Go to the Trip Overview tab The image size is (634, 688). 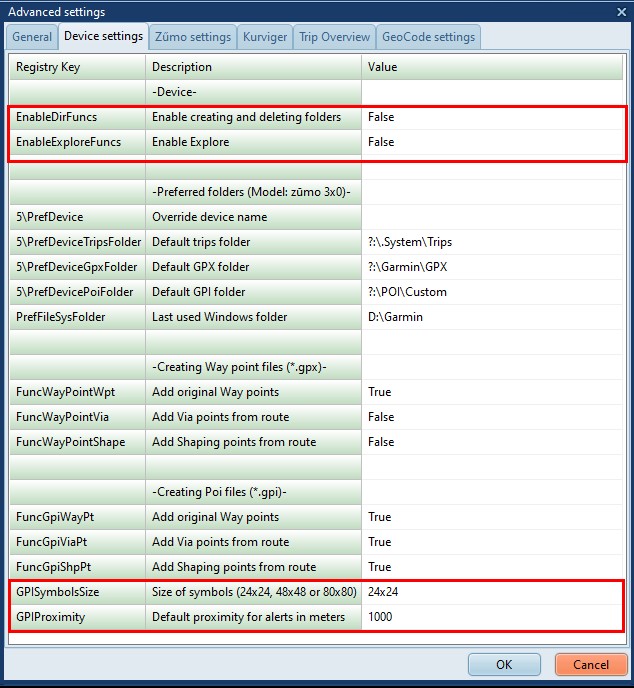point(334,37)
